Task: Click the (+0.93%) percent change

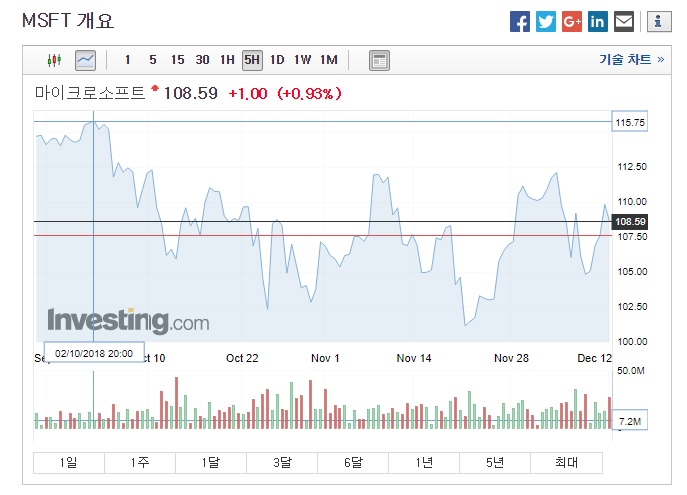Action: pos(309,94)
